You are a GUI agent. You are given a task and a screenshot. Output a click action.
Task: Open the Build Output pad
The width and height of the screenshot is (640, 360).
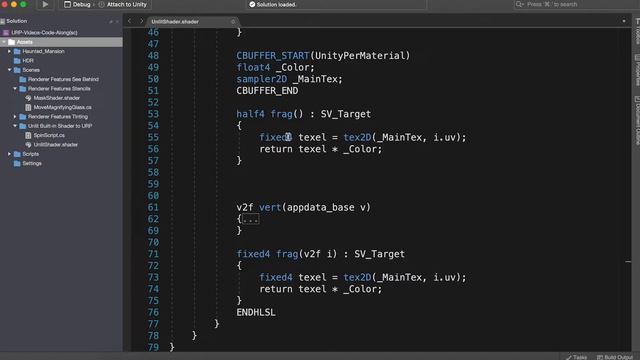(x=615, y=357)
